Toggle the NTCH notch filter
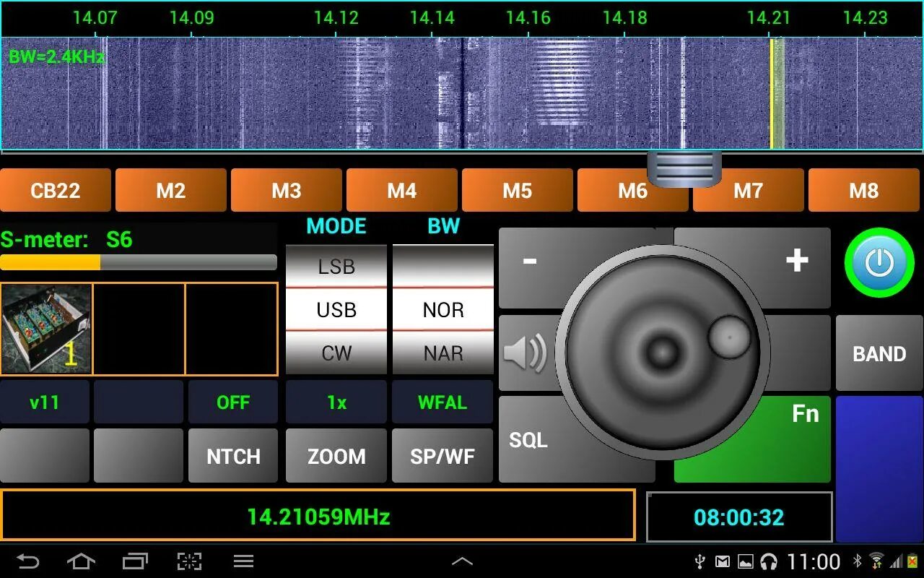This screenshot has height=578, width=924. 233,456
